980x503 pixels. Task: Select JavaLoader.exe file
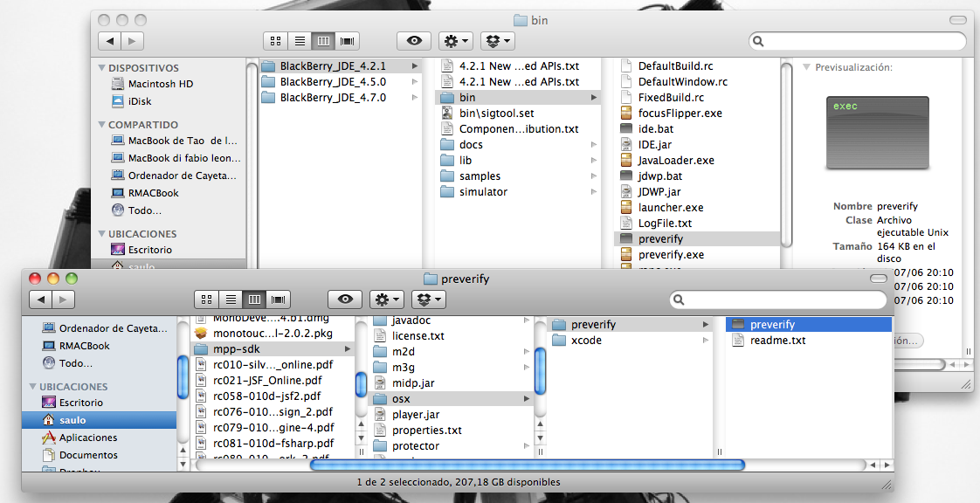698,160
